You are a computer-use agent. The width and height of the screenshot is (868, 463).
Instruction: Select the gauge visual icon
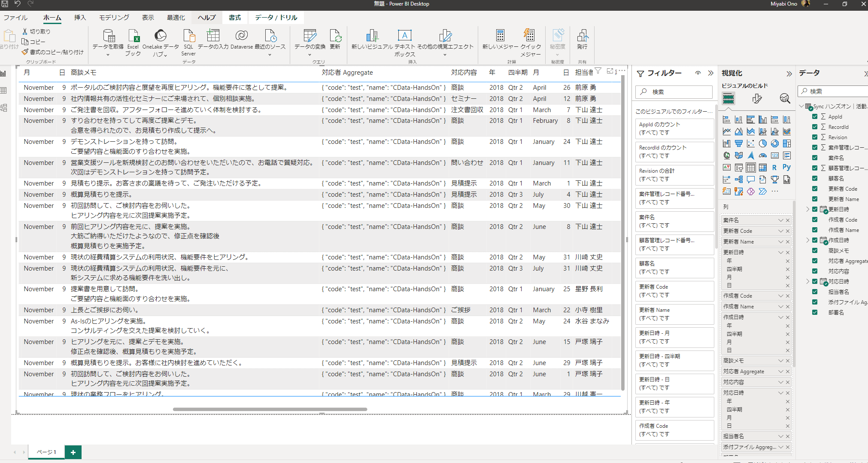762,155
